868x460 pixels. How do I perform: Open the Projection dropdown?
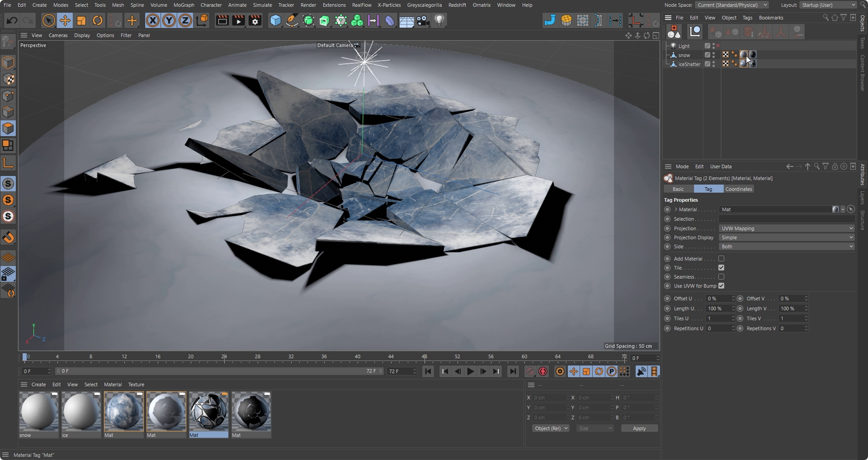tap(786, 228)
